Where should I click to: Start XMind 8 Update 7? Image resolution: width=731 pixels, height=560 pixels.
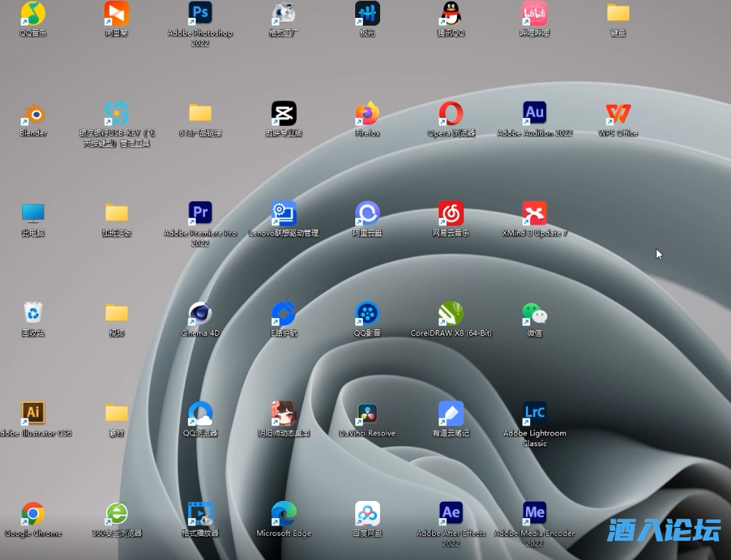click(534, 212)
